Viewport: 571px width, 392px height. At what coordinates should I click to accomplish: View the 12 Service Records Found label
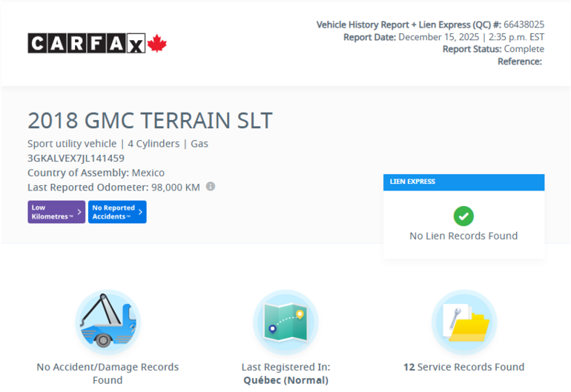tap(463, 367)
